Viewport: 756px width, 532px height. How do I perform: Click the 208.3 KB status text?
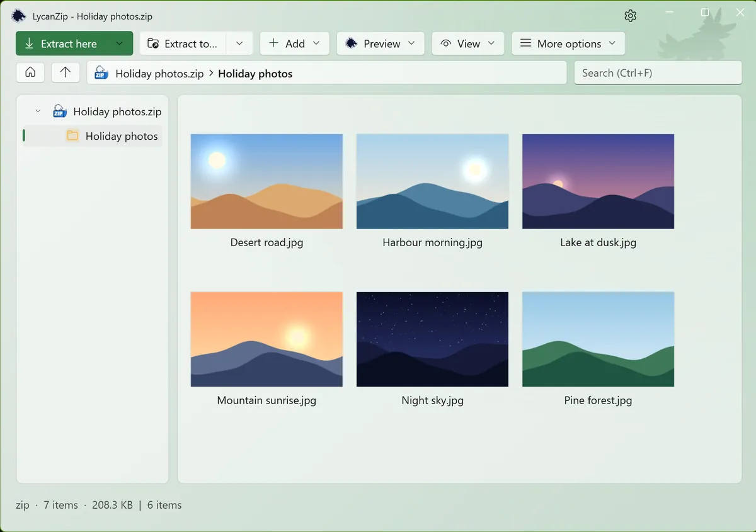click(x=112, y=505)
